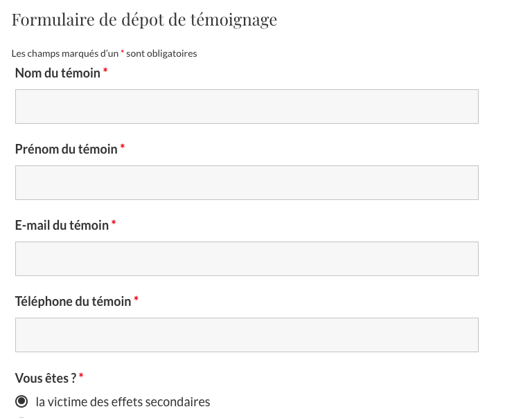Choose the partially visible second radio option
The image size is (532, 418).
point(21,417)
